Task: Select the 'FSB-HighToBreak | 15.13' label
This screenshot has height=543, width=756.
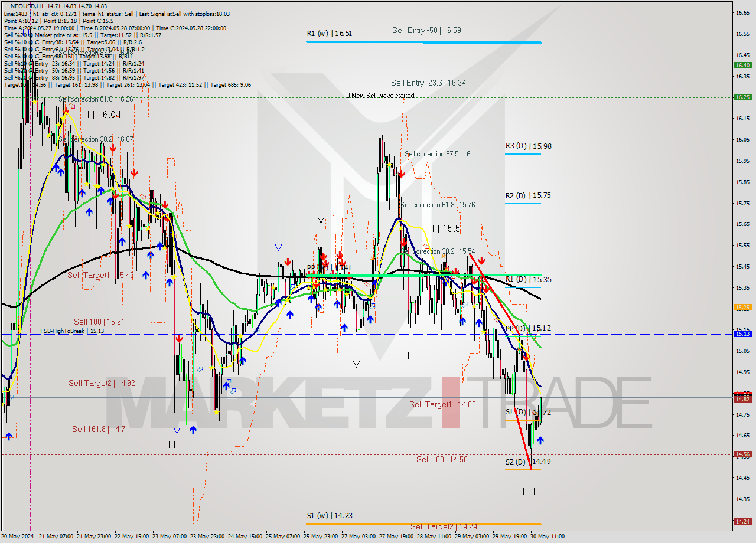Action: tap(72, 331)
